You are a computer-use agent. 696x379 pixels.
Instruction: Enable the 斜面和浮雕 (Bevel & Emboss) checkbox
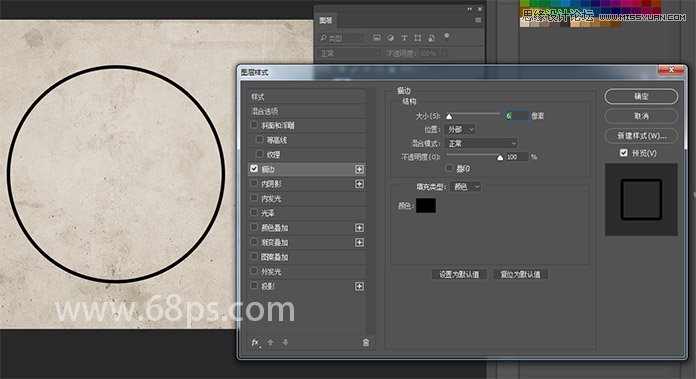pos(254,125)
